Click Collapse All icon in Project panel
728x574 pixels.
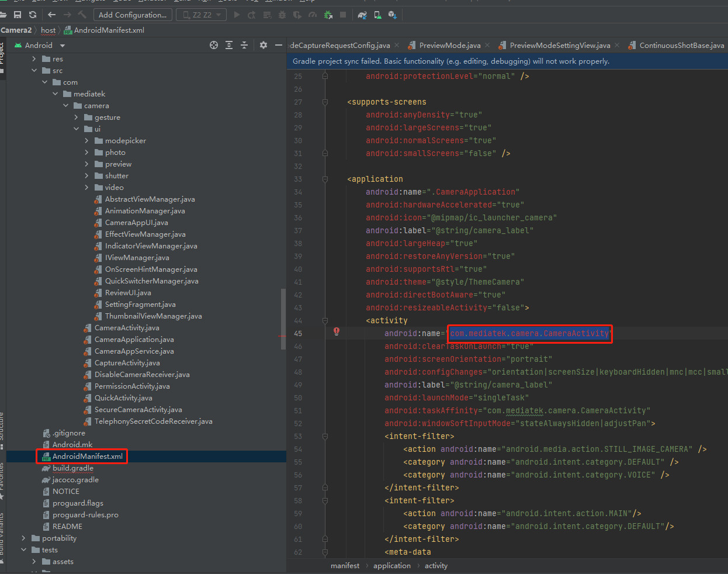click(244, 45)
